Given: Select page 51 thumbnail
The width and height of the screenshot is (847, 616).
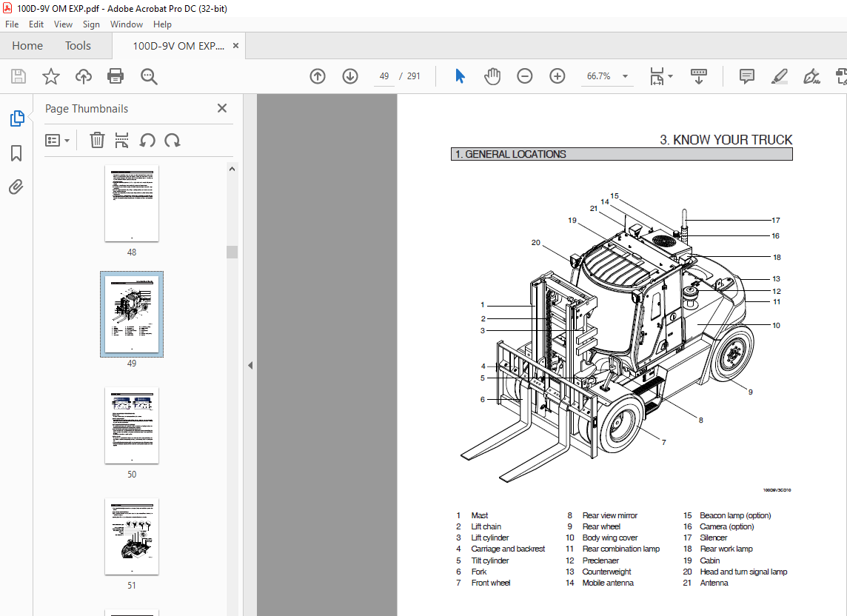Looking at the screenshot, I should click(x=132, y=537).
